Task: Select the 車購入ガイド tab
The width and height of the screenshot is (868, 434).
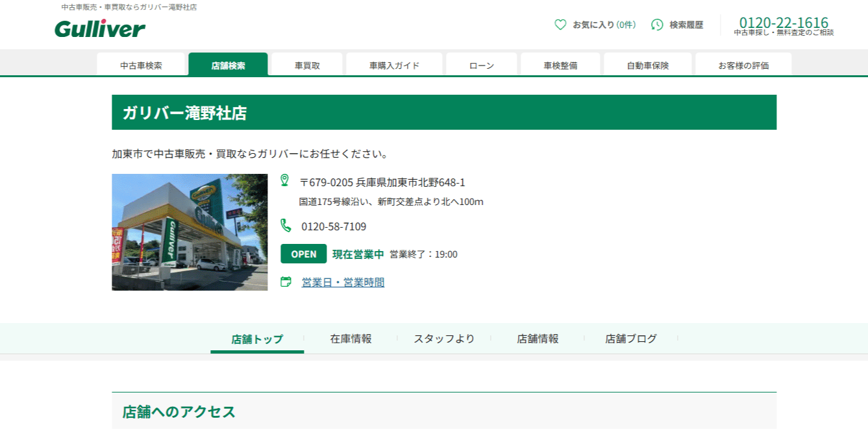Action: tap(394, 65)
